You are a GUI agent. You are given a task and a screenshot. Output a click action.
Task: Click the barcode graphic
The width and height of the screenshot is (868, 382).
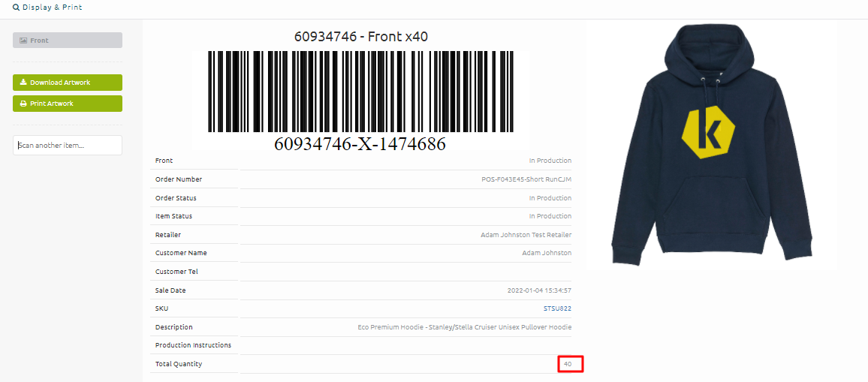pyautogui.click(x=361, y=92)
